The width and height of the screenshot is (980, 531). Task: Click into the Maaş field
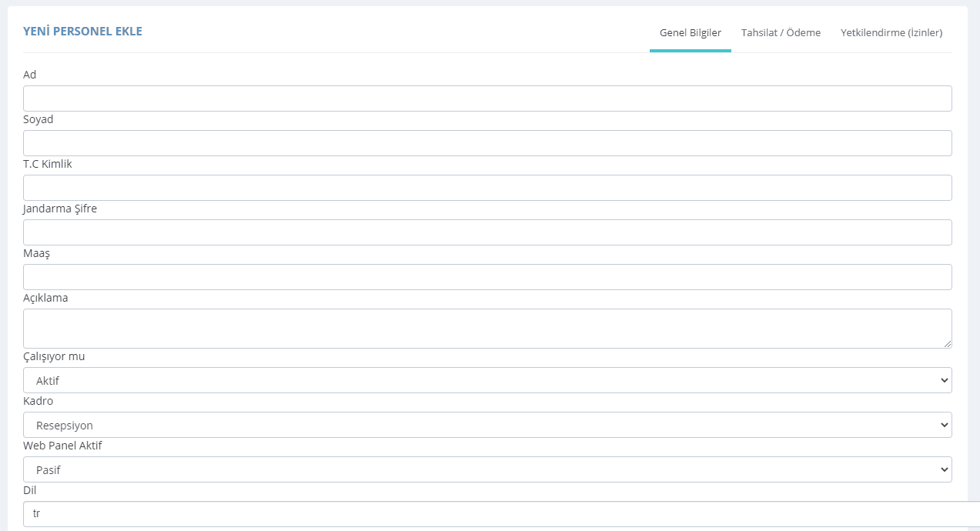[x=487, y=277]
